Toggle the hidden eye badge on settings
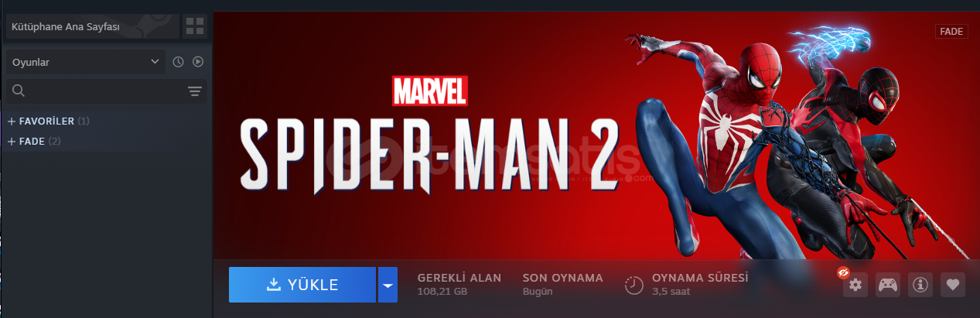The width and height of the screenshot is (980, 318). coord(843,272)
